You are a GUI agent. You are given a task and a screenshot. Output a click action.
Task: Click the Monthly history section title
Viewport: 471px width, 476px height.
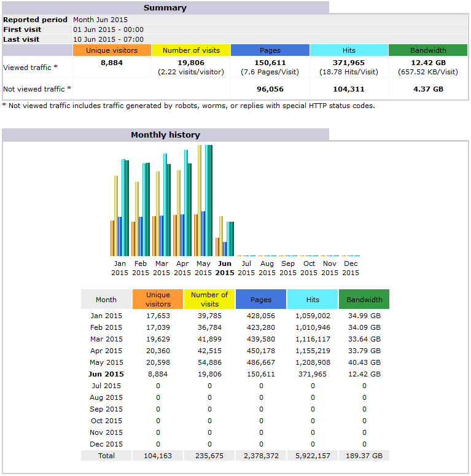165,135
